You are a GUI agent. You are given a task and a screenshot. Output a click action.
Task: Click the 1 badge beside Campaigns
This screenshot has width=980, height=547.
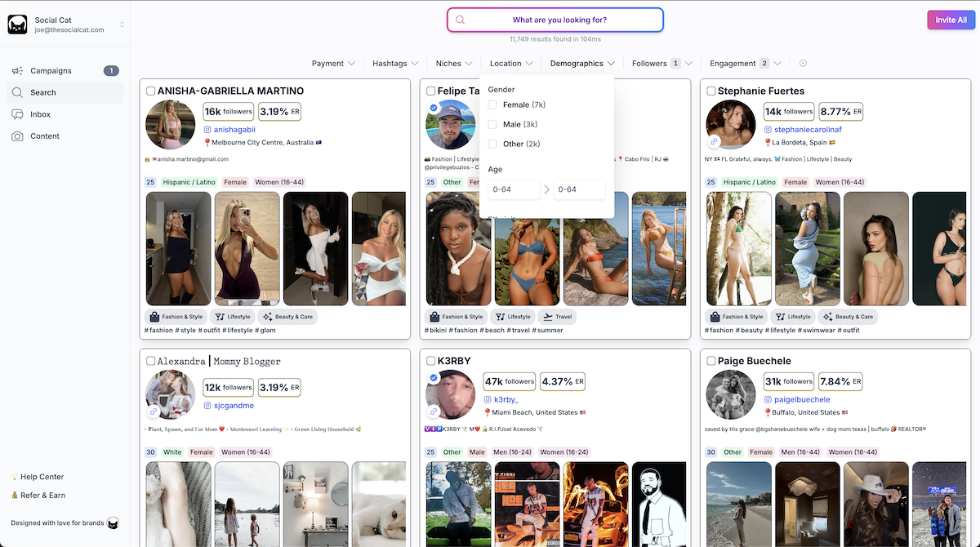(111, 71)
